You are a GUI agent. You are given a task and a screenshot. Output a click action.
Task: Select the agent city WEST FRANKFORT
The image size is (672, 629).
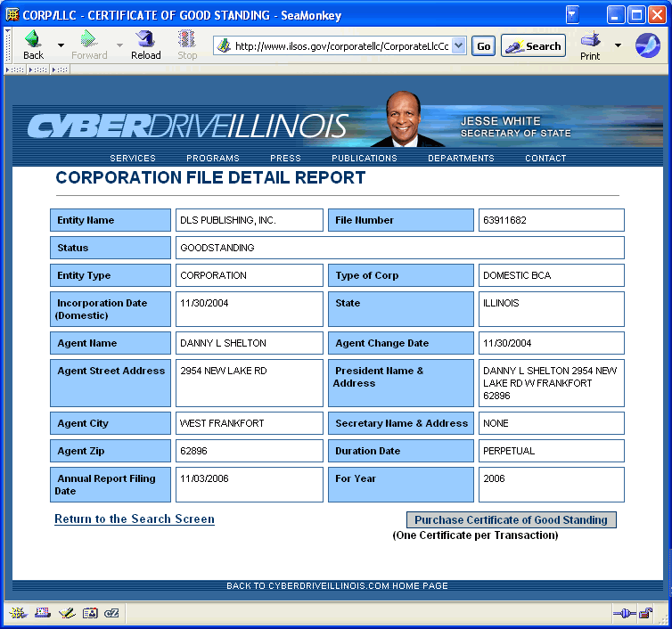point(222,423)
